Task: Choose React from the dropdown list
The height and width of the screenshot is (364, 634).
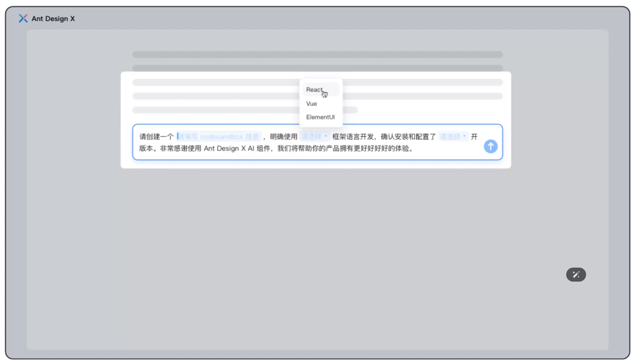Action: [x=321, y=90]
